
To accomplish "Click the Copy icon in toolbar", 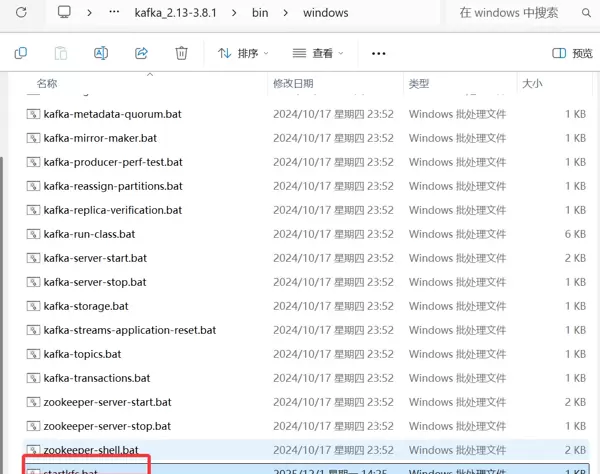I will click(21, 53).
